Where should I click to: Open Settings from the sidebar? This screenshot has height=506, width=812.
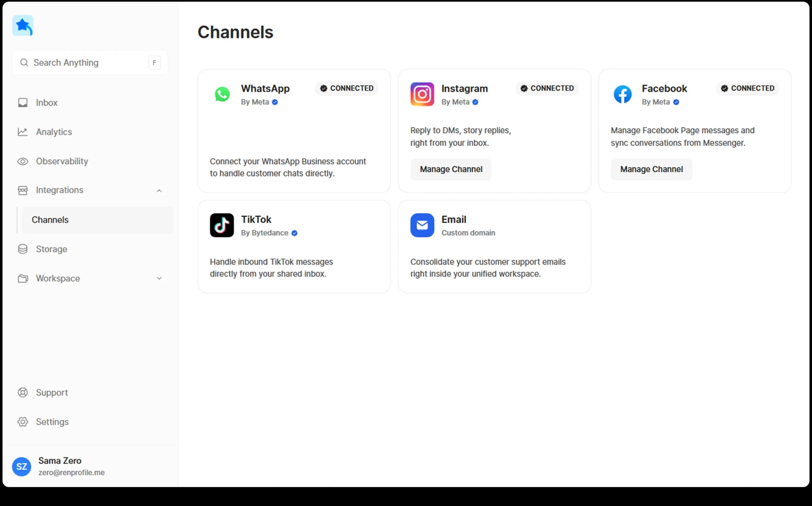click(52, 422)
